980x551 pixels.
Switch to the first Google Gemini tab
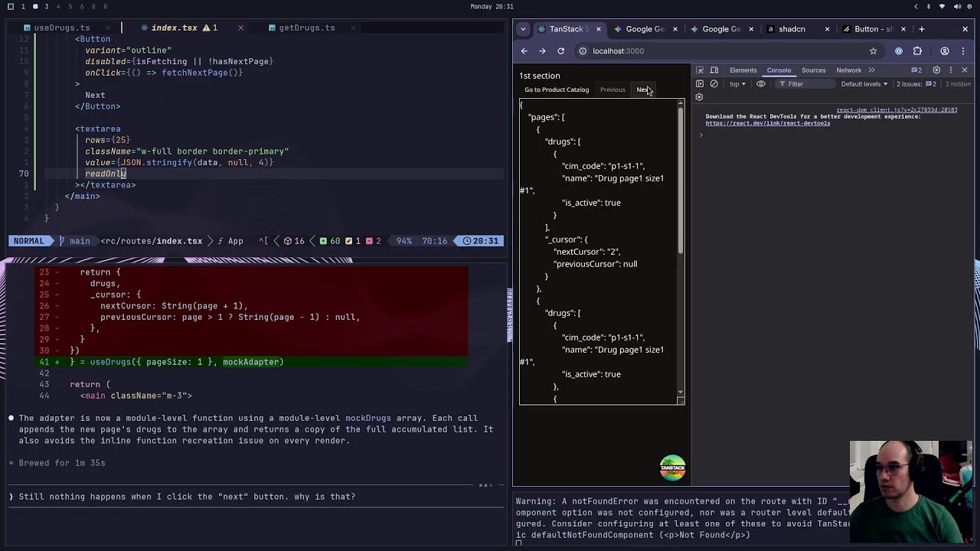point(645,29)
